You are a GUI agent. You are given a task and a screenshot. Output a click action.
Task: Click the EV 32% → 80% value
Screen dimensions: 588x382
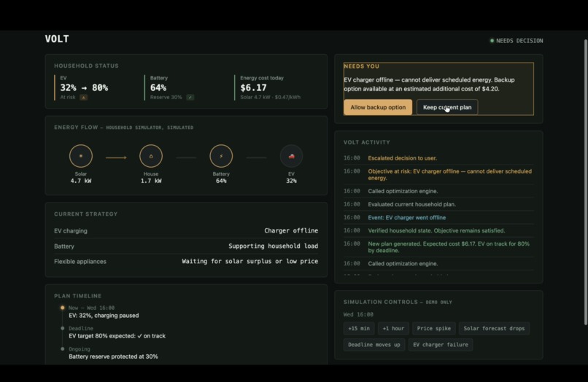(84, 87)
